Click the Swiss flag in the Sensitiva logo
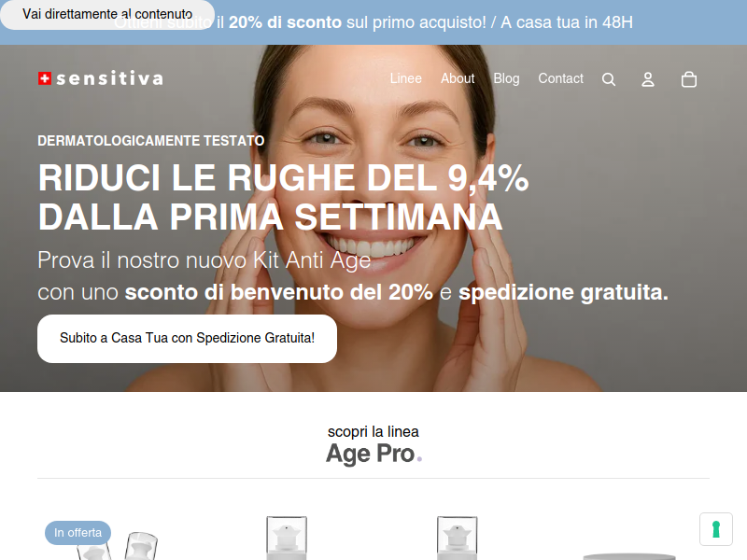 (x=45, y=78)
